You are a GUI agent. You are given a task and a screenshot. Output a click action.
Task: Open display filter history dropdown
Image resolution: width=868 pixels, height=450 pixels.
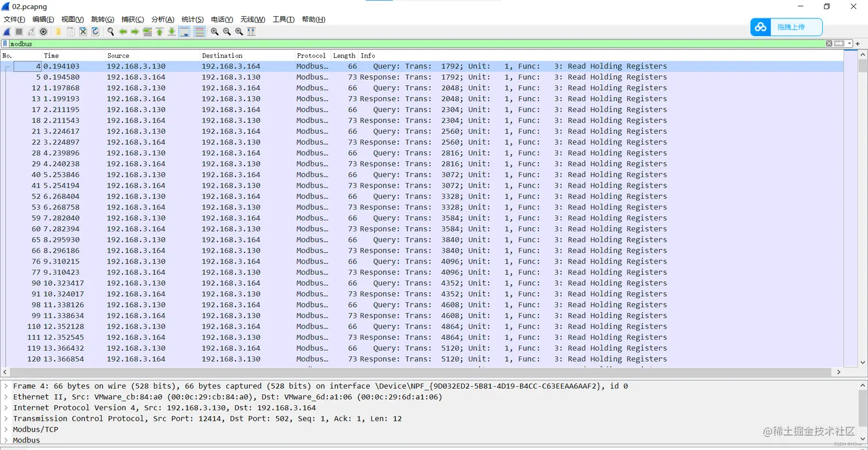850,44
